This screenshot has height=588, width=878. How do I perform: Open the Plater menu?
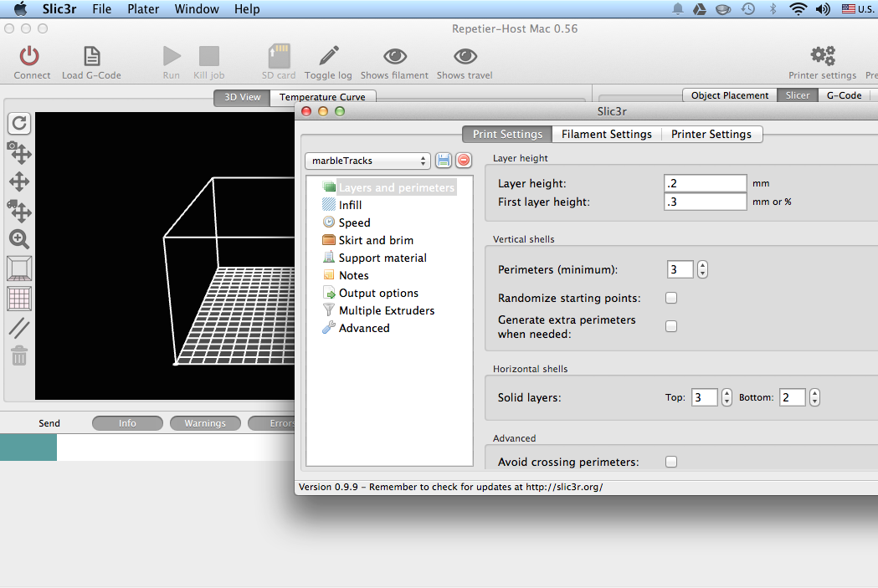pyautogui.click(x=143, y=9)
